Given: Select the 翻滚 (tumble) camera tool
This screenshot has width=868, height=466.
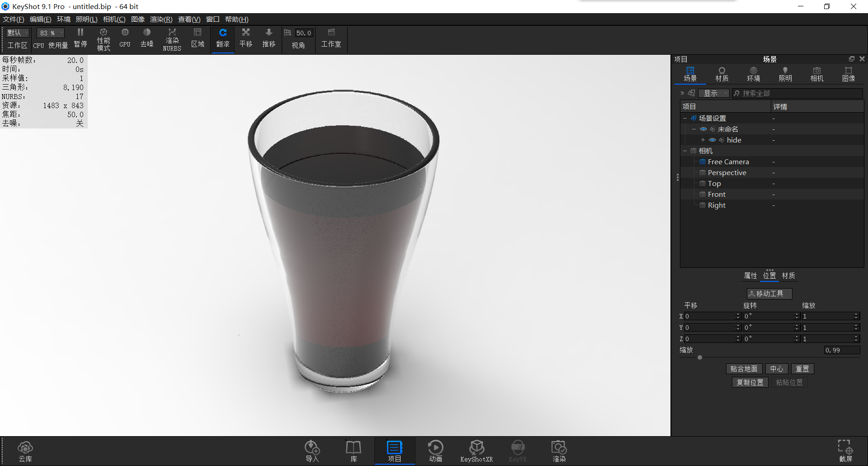Looking at the screenshot, I should 222,39.
